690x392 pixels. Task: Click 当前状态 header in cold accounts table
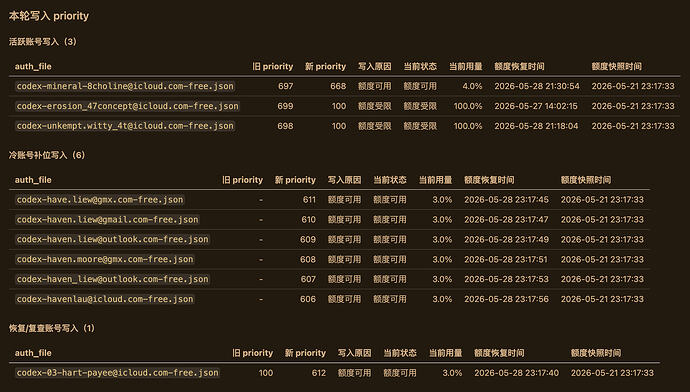click(x=390, y=180)
